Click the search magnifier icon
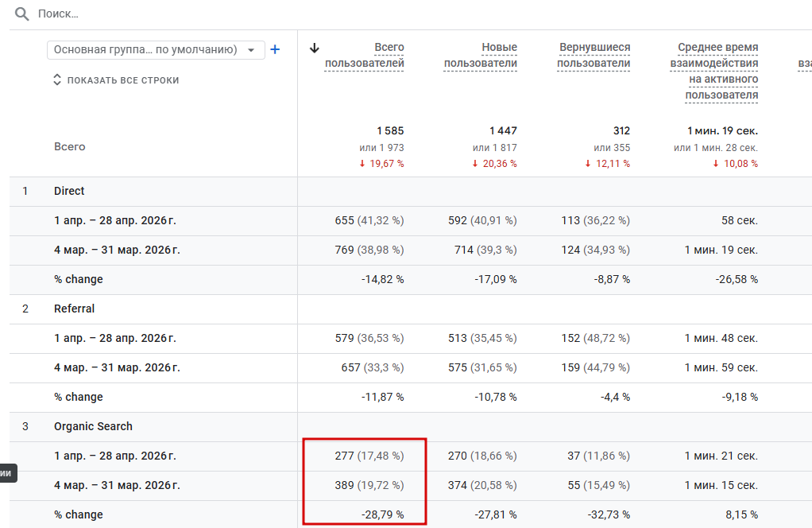 pos(22,14)
